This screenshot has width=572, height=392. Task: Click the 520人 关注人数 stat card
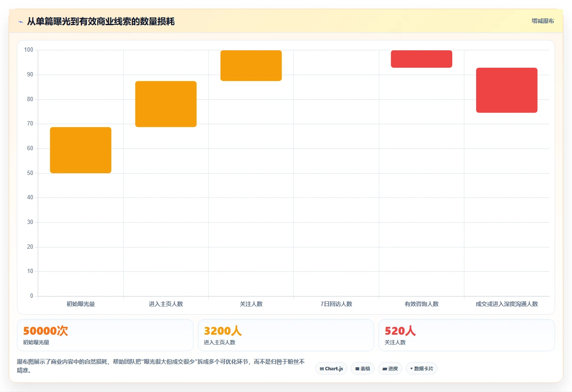coord(467,335)
